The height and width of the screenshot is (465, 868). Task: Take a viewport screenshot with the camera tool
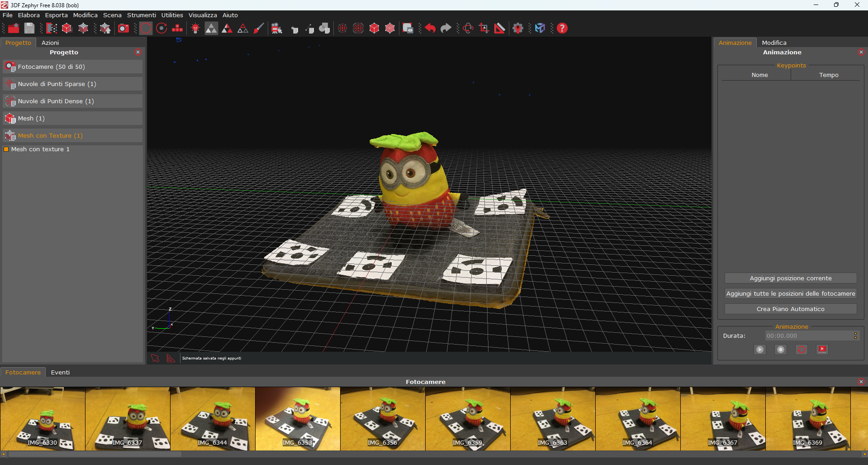[x=123, y=28]
